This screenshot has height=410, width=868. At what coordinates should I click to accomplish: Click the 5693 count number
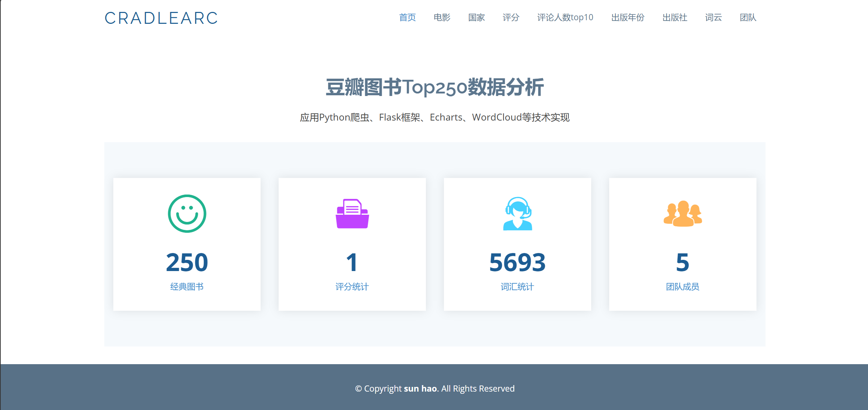click(518, 262)
